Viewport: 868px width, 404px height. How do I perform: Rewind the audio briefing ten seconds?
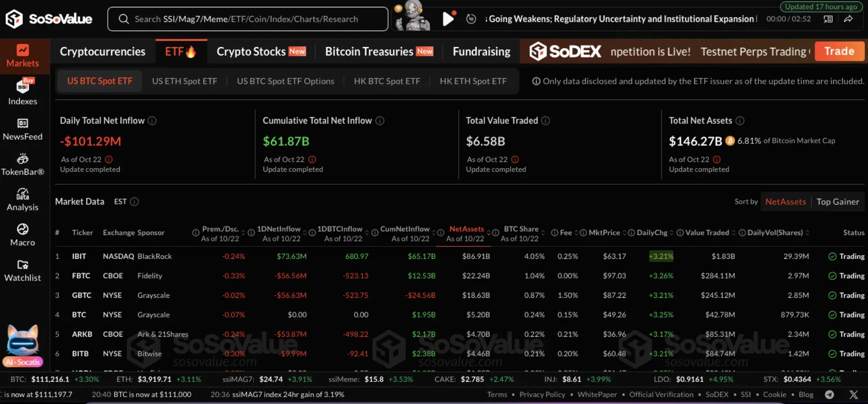pos(471,19)
